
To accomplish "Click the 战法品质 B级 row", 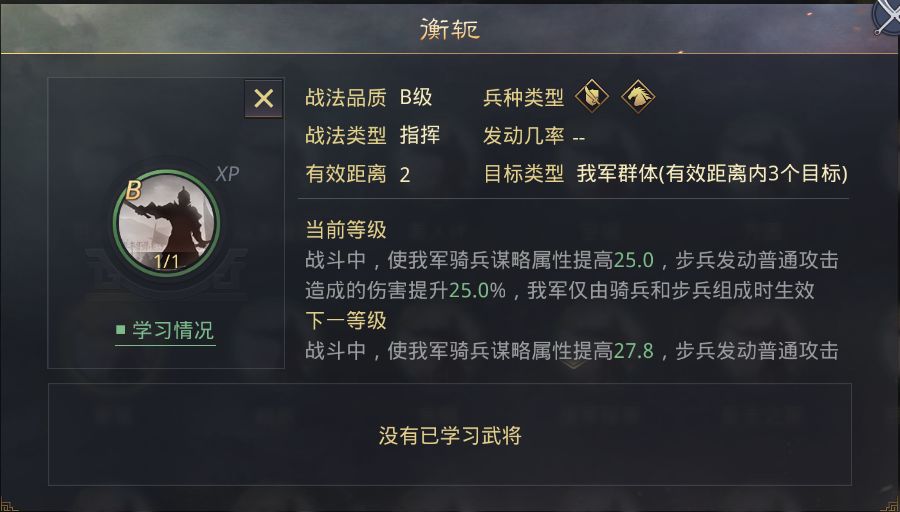I will tap(369, 97).
